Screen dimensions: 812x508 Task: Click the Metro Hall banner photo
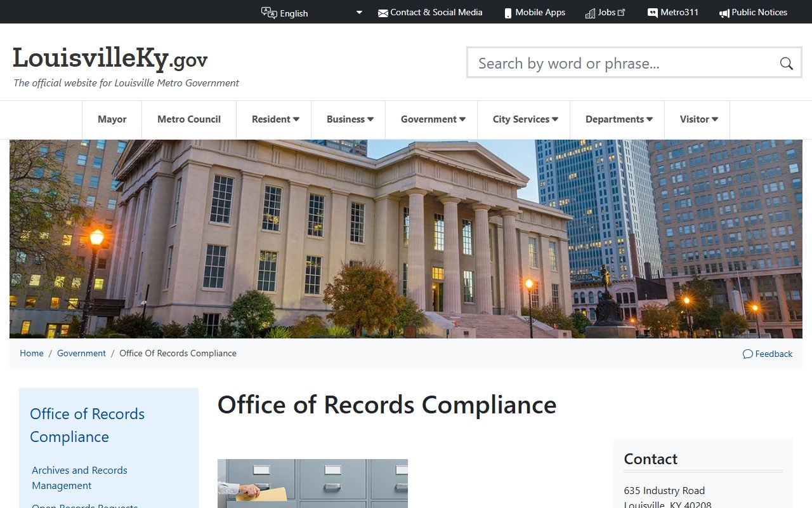point(406,239)
